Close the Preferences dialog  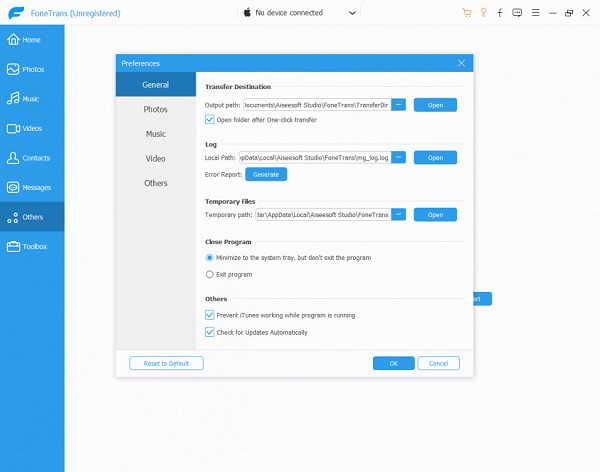461,63
